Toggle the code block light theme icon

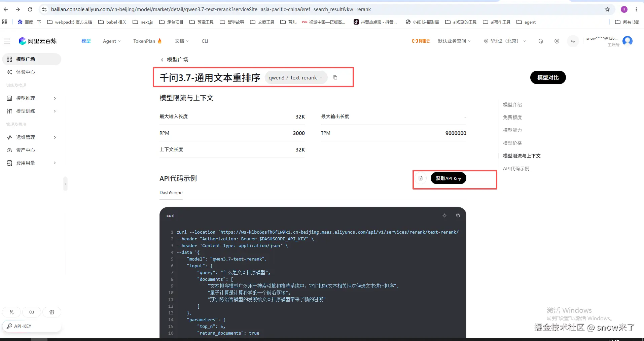pyautogui.click(x=444, y=215)
